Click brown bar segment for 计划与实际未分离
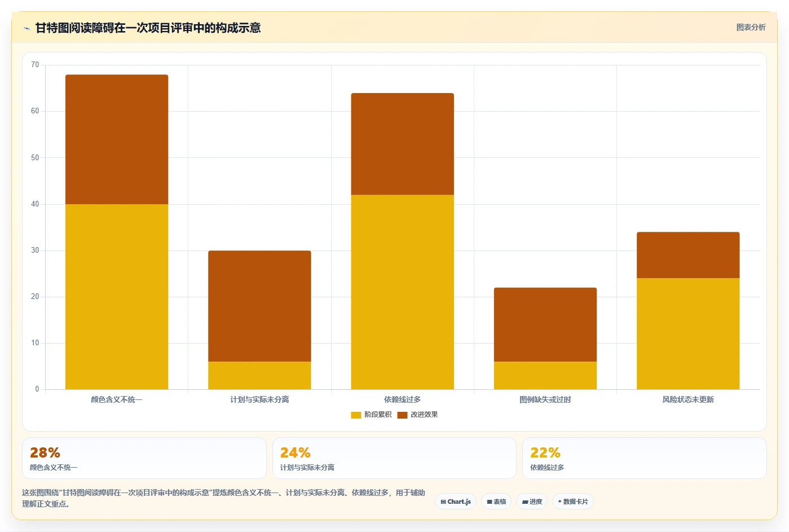This screenshot has height=532, width=789. [x=259, y=306]
